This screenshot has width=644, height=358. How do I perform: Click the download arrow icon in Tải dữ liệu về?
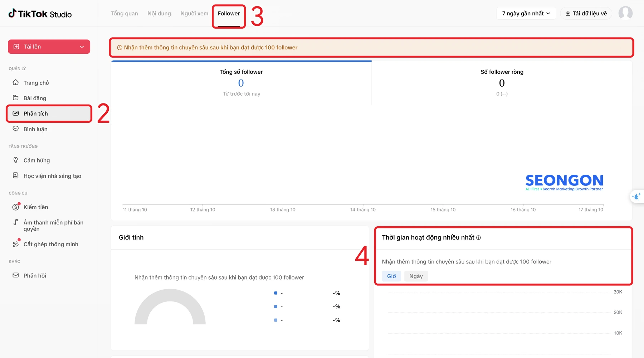tap(568, 13)
